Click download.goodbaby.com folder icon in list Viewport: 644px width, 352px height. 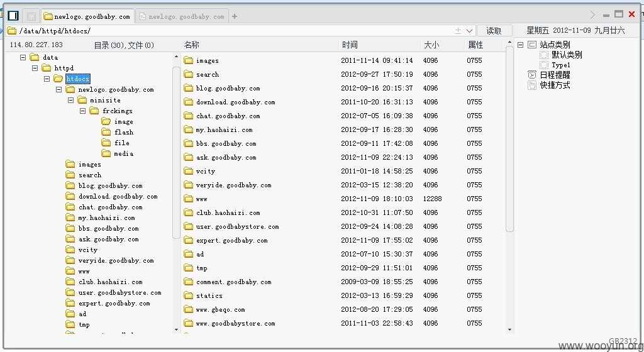click(x=189, y=102)
